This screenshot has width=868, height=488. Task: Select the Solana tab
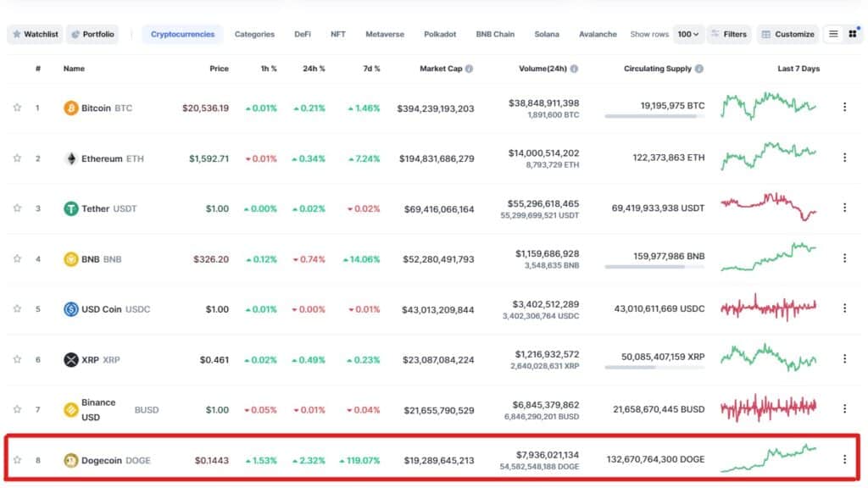point(547,34)
